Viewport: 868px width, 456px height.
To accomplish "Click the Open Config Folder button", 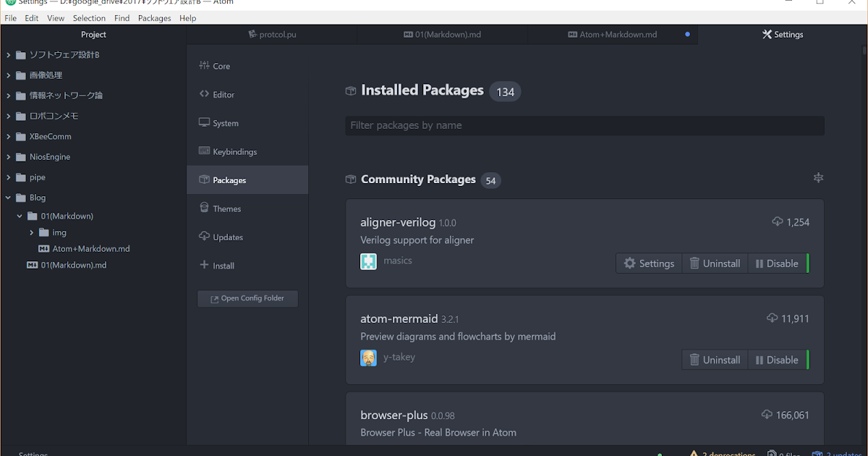I will [x=247, y=298].
